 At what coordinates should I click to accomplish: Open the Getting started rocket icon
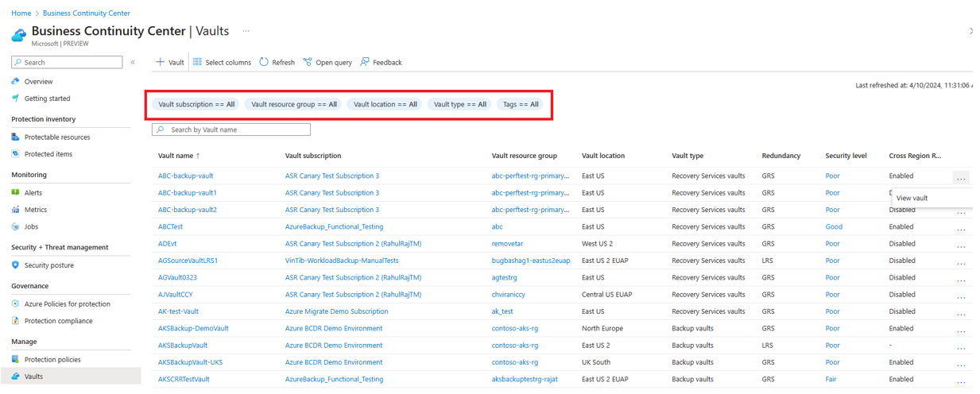pyautogui.click(x=15, y=98)
